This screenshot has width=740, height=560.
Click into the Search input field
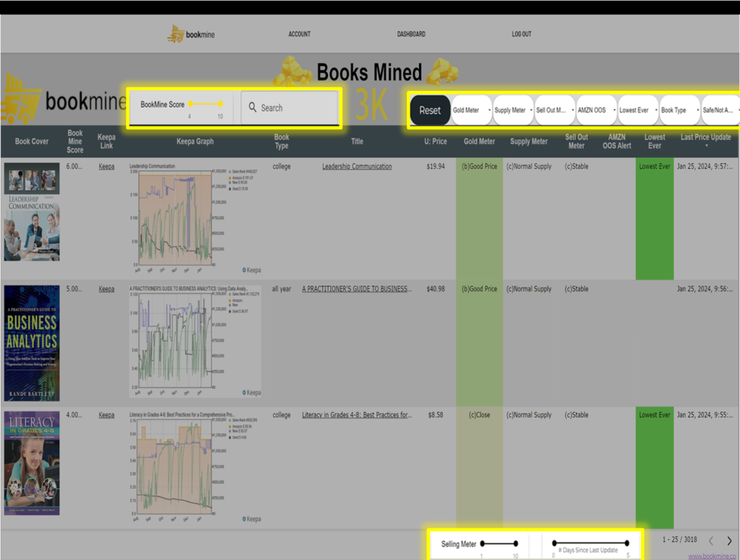click(x=296, y=108)
